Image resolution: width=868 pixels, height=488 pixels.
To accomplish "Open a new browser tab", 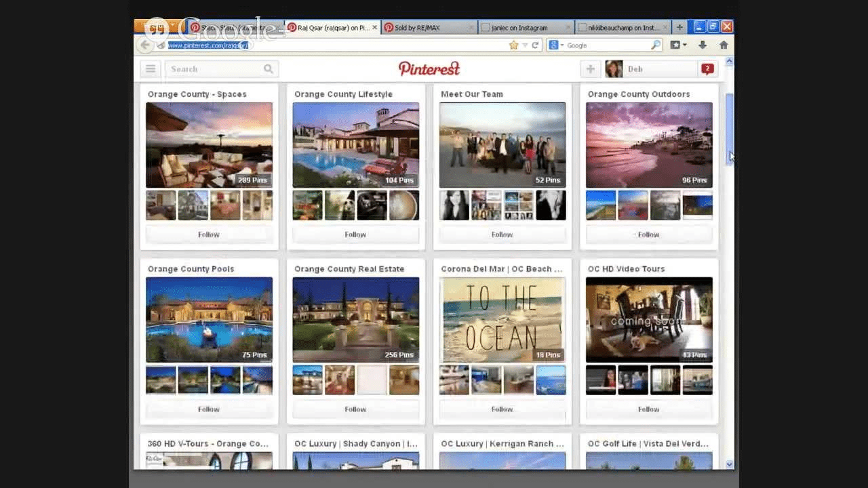I will 680,27.
